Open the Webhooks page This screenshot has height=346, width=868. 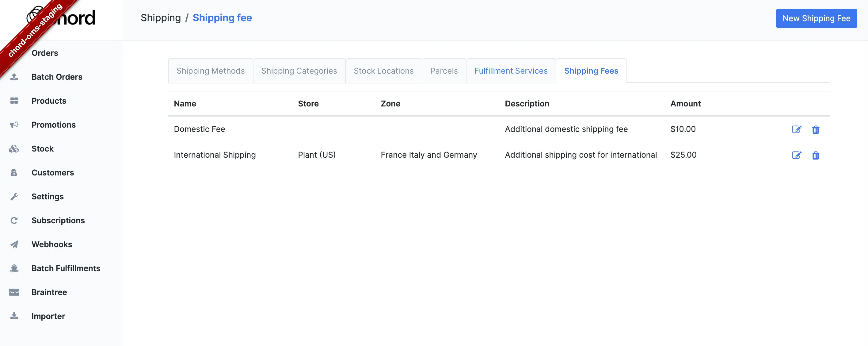point(52,244)
